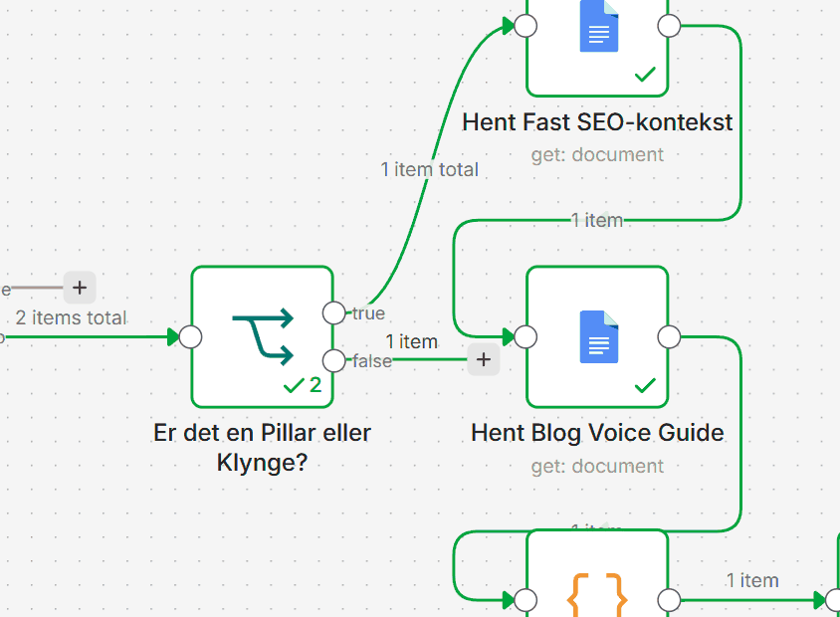Click the Google Docs icon of Hent Fast SEO-kontekst

pyautogui.click(x=599, y=26)
